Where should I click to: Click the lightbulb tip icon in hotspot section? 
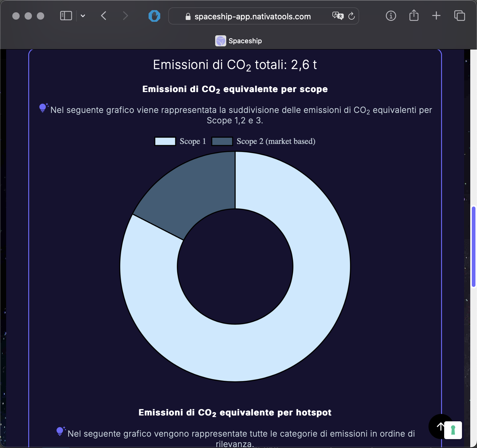click(x=61, y=431)
